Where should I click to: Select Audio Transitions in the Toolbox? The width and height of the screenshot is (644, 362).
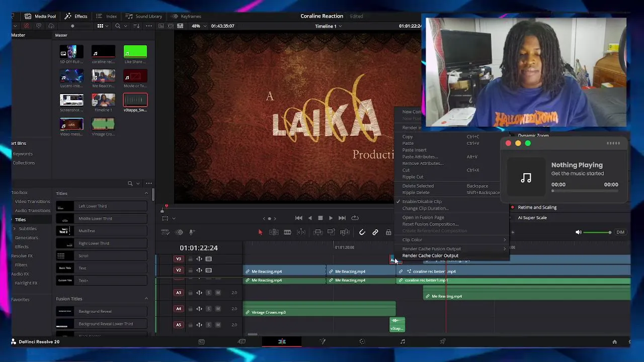(x=32, y=211)
